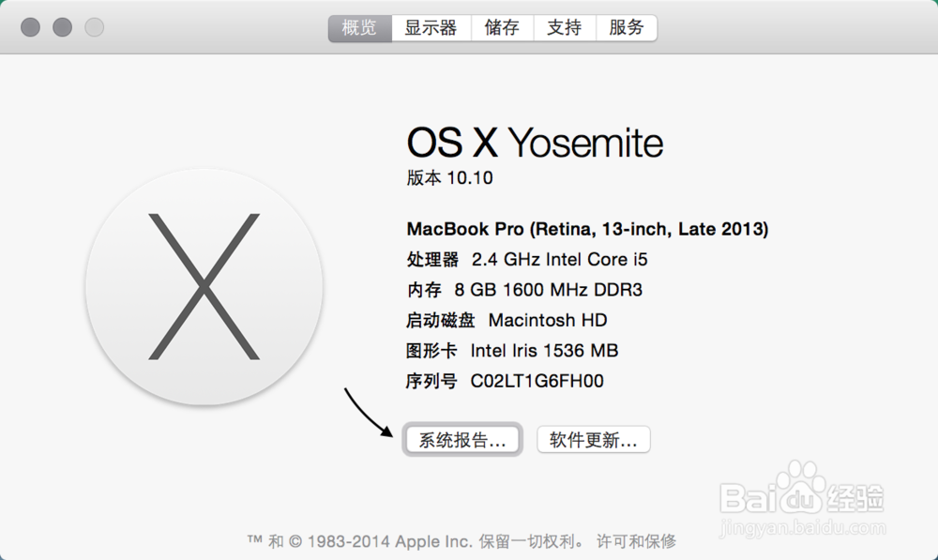Click the red close window button
This screenshot has width=938, height=560.
click(30, 28)
